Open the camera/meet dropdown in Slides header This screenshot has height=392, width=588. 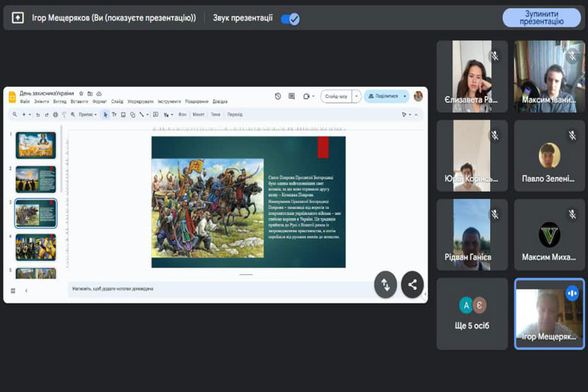coord(308,96)
